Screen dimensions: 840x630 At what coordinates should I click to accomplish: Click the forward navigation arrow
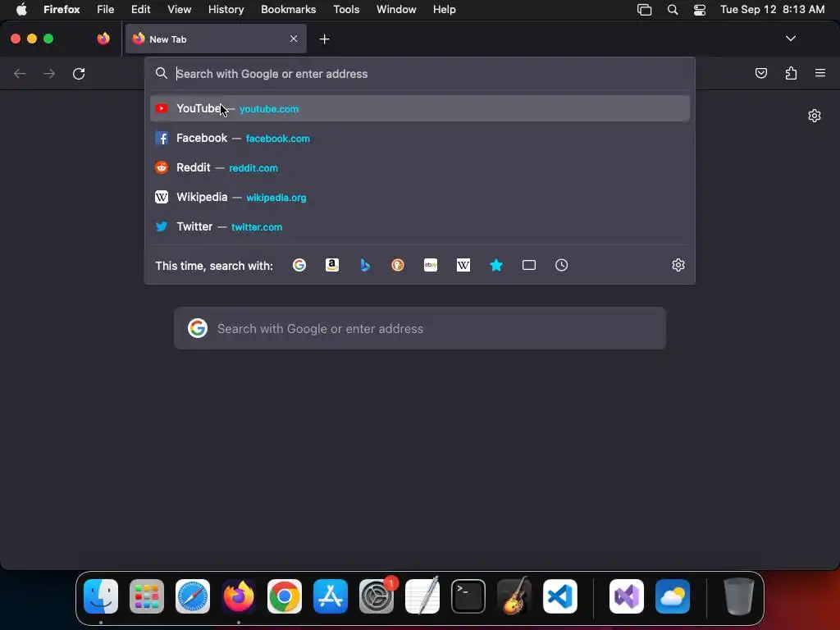pyautogui.click(x=49, y=73)
